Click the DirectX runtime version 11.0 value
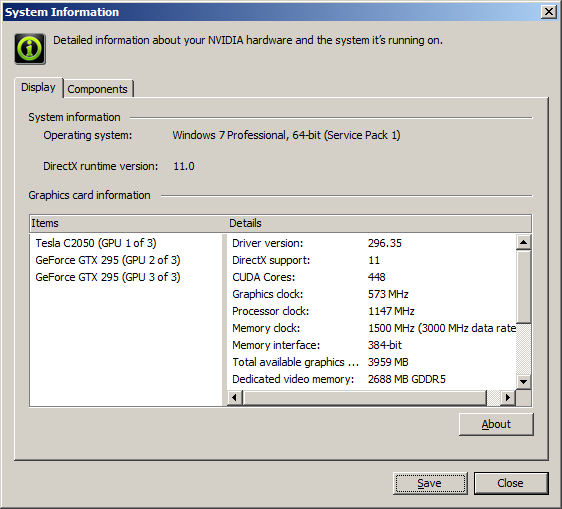 coord(184,166)
